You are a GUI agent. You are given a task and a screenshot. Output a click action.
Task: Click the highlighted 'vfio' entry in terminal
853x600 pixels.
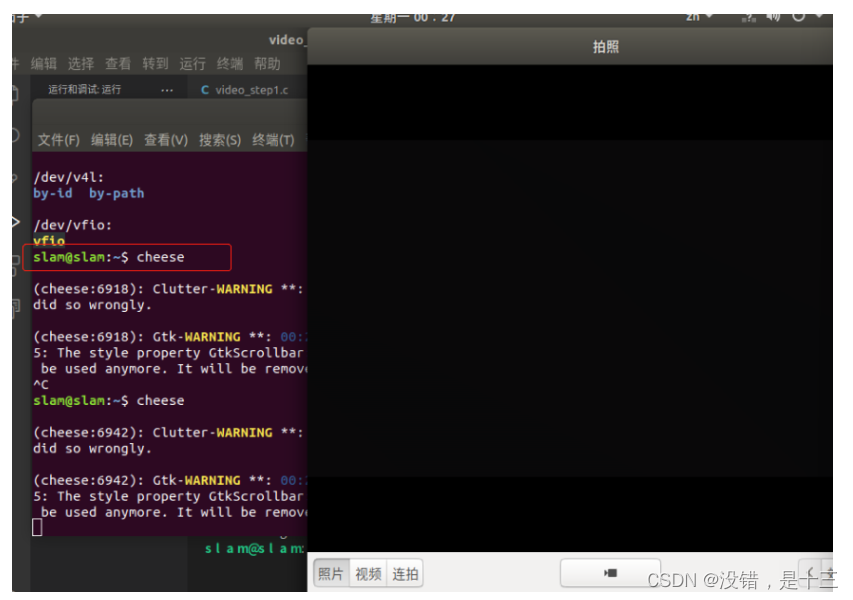(x=49, y=240)
